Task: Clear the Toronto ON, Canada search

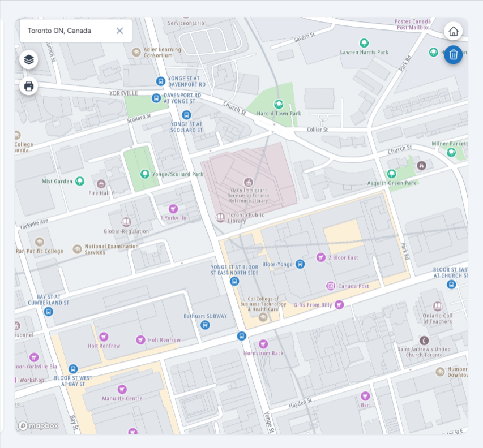Action: (119, 31)
